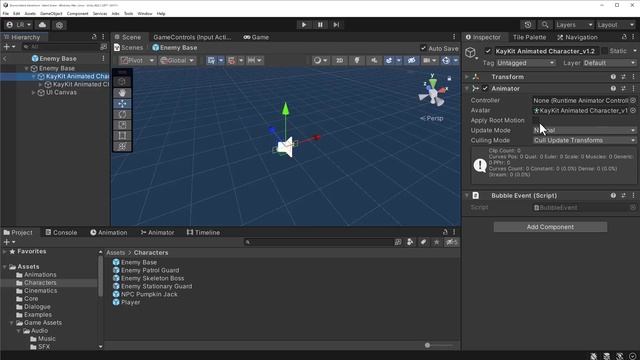The height and width of the screenshot is (360, 640).
Task: Switch to the Animation tab
Action: (109, 232)
